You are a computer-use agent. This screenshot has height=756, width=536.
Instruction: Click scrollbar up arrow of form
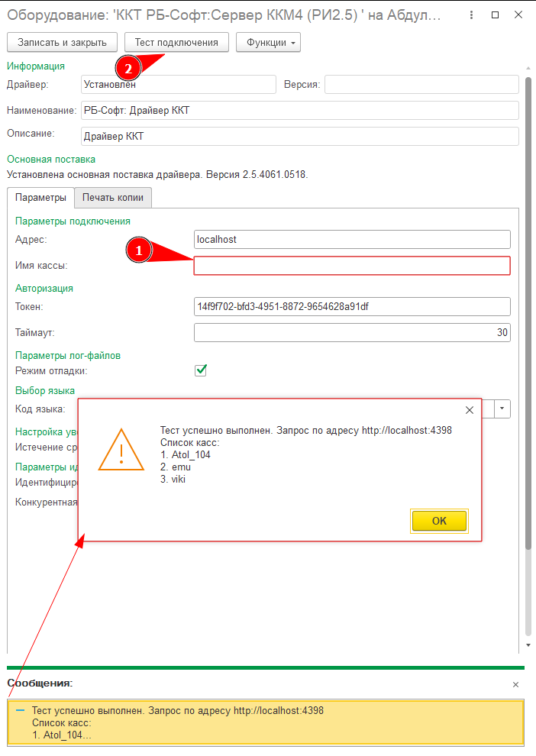click(x=528, y=69)
